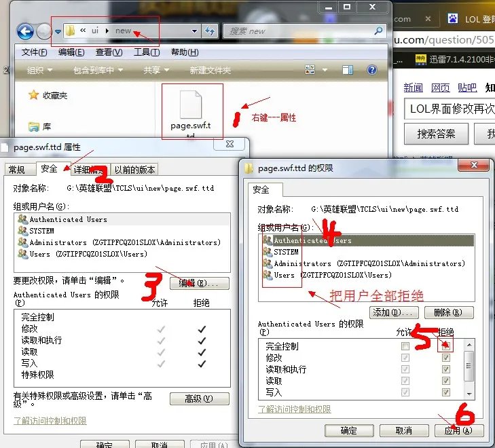Close the page.swf.ttd 属性 dialog
This screenshot has height=448, width=495.
[230, 144]
